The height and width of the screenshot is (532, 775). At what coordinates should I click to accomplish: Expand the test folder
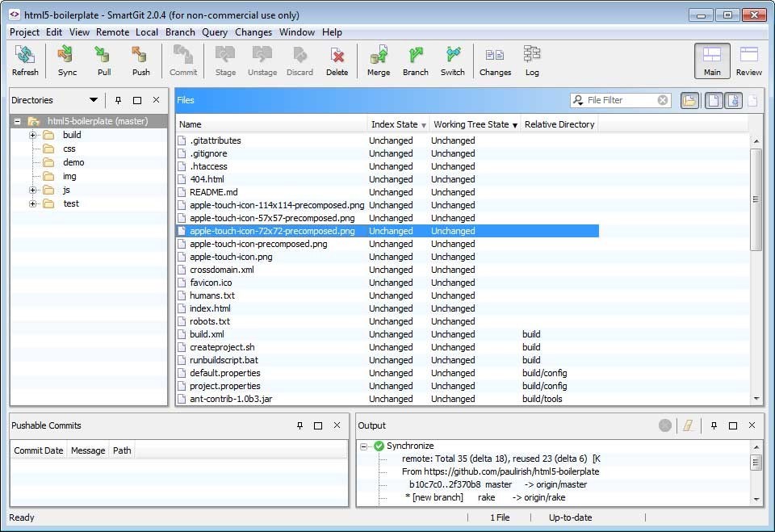click(32, 203)
